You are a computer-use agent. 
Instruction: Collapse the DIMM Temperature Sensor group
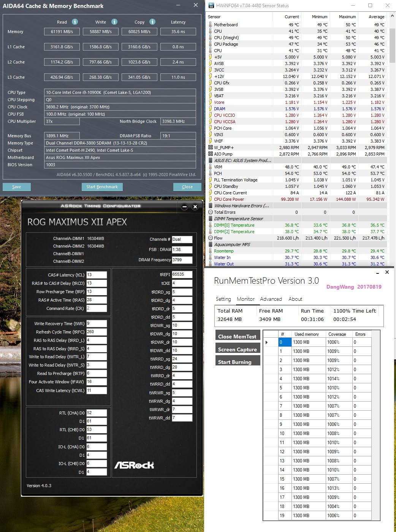(211, 219)
